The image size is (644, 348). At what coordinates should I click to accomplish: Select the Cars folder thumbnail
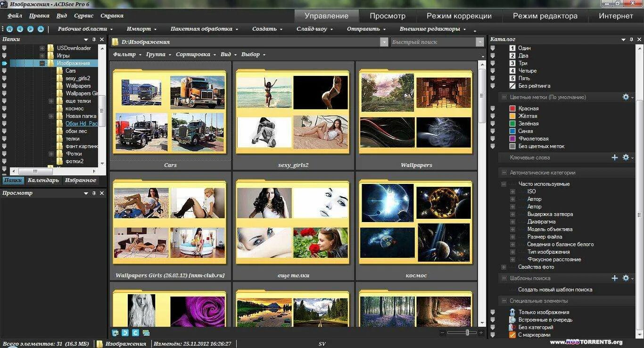(170, 116)
